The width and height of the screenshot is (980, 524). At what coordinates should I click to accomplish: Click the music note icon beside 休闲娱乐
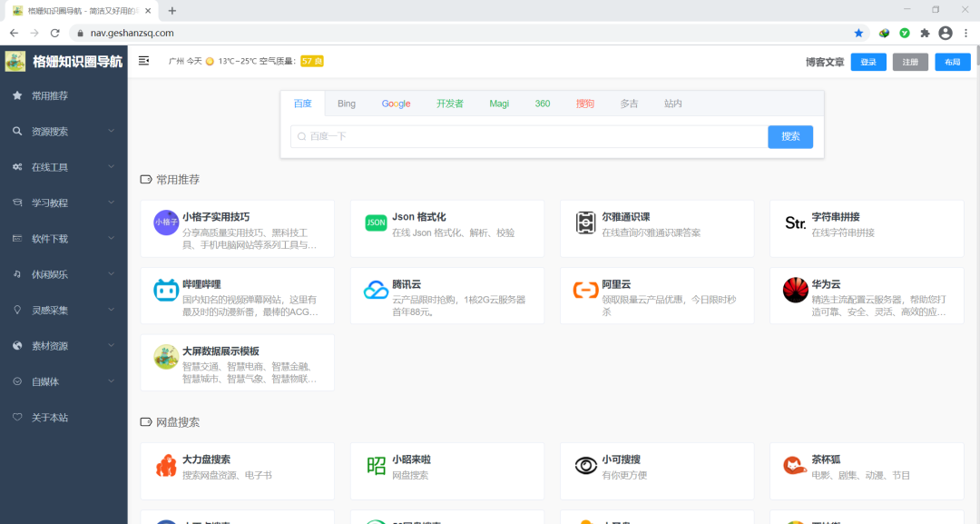tap(17, 274)
